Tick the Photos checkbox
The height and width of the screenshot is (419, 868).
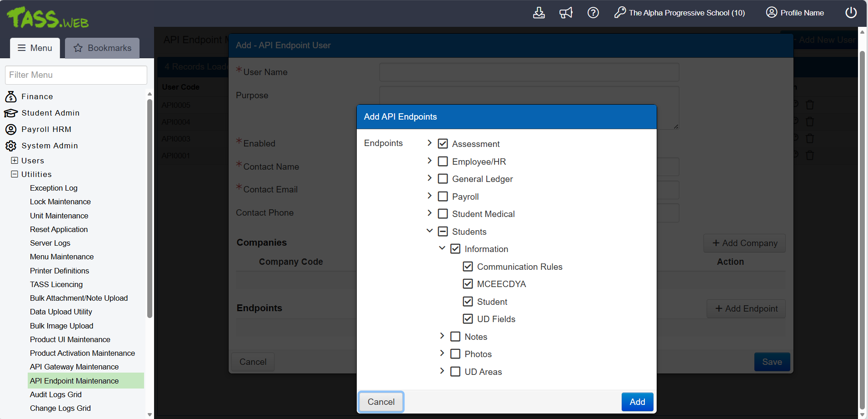455,354
